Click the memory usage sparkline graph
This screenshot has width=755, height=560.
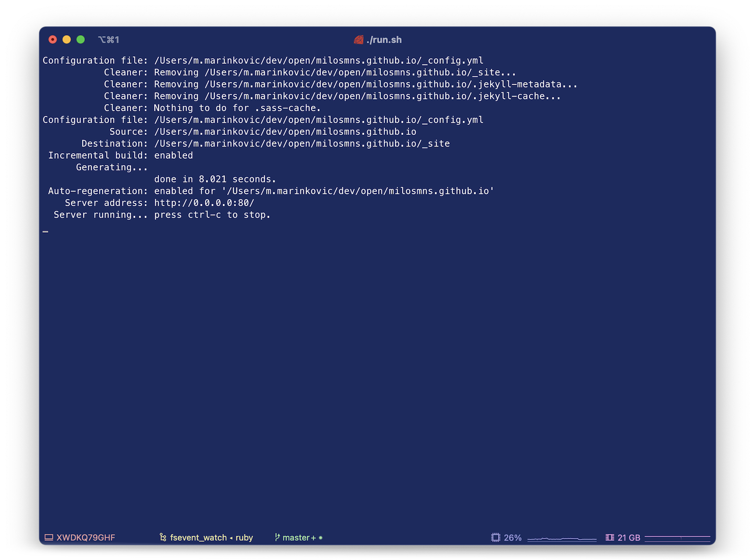point(677,538)
